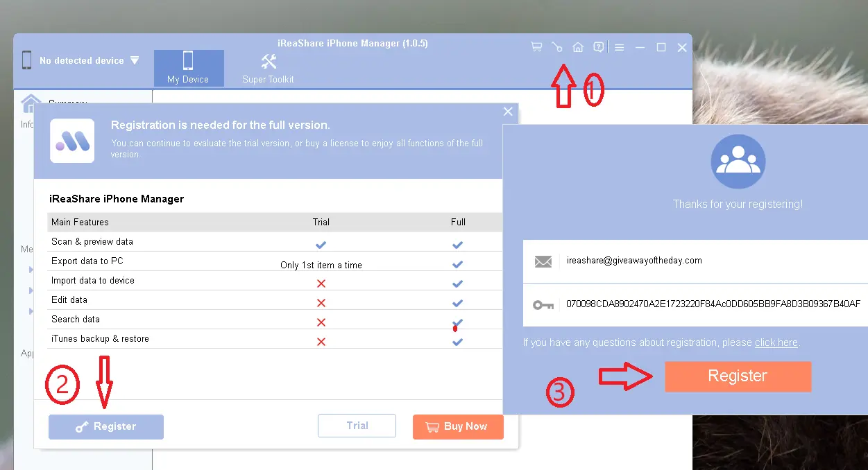Choose the Trial button
Image resolution: width=868 pixels, height=470 pixels.
(x=357, y=426)
